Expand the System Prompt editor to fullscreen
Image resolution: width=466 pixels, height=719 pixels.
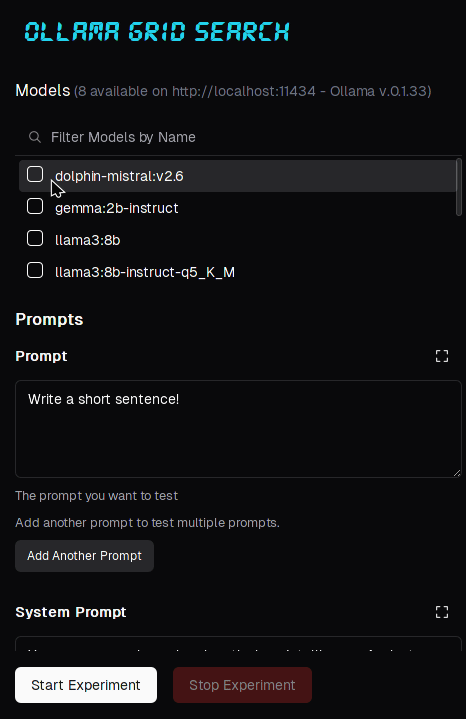point(442,612)
